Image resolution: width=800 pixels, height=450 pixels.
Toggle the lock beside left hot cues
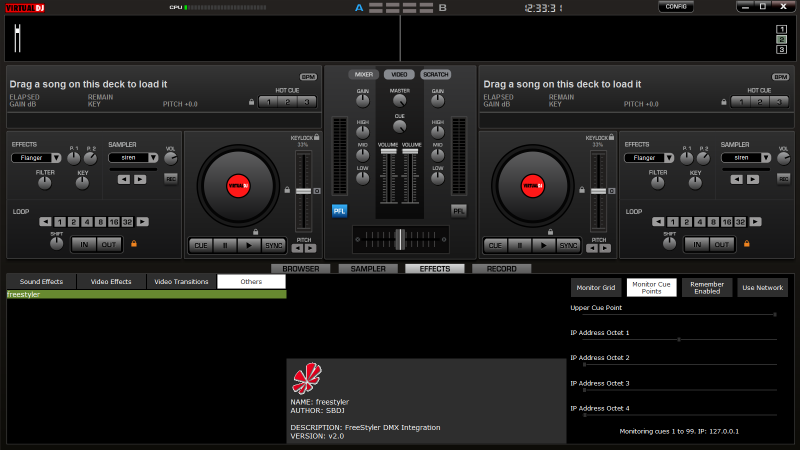[x=252, y=102]
